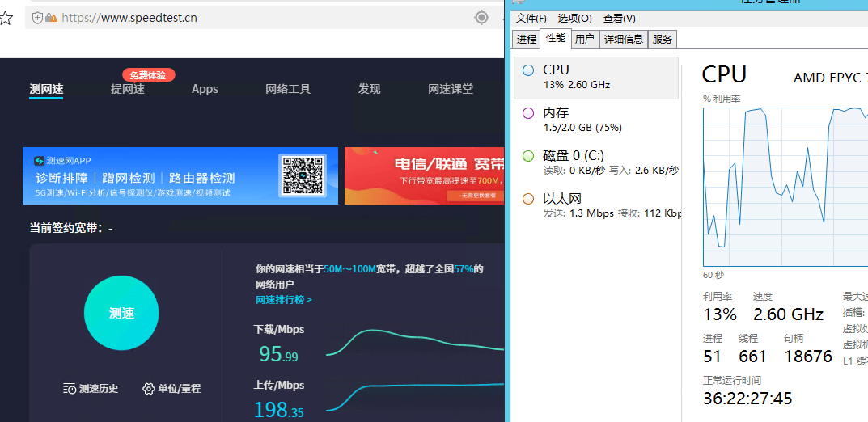The width and height of the screenshot is (868, 422).
Task: Click the target icon in address bar
Action: coord(481,18)
